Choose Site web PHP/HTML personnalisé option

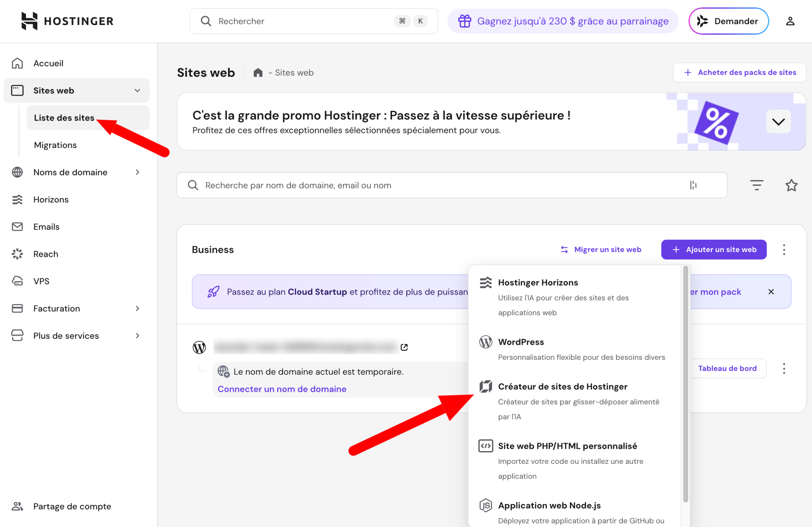click(x=574, y=461)
